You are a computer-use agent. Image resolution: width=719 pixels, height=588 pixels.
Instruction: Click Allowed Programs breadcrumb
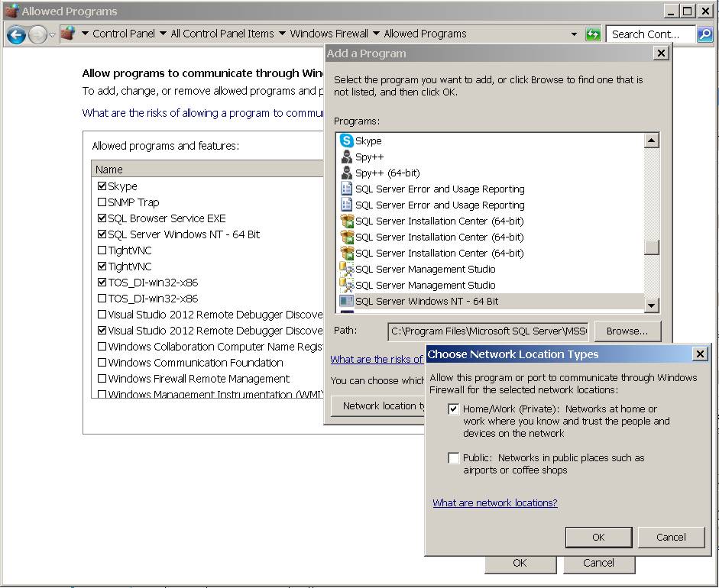pyautogui.click(x=425, y=34)
